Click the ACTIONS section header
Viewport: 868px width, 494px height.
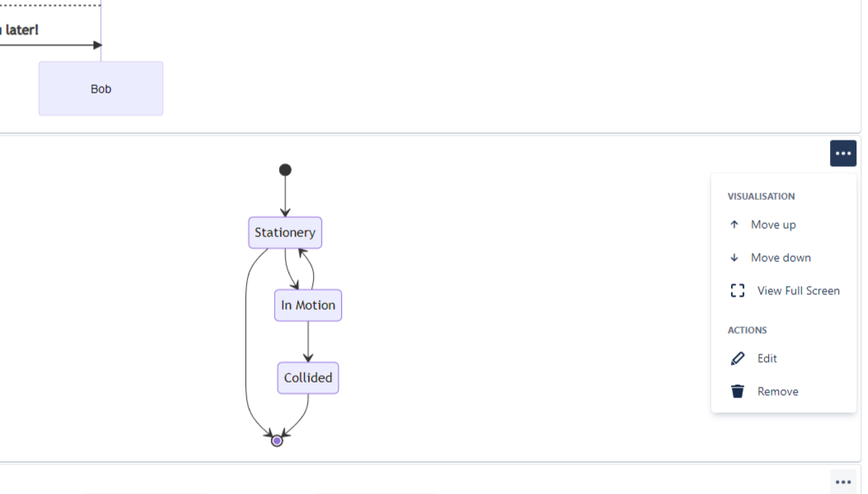point(747,330)
